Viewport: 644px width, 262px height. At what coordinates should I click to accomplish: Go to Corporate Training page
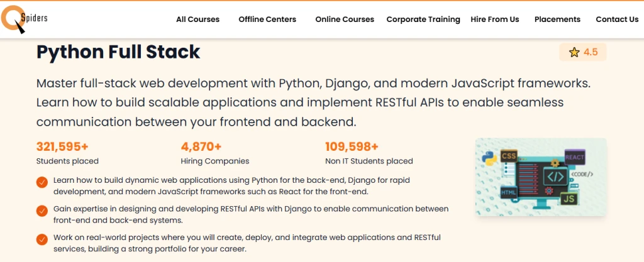point(423,19)
